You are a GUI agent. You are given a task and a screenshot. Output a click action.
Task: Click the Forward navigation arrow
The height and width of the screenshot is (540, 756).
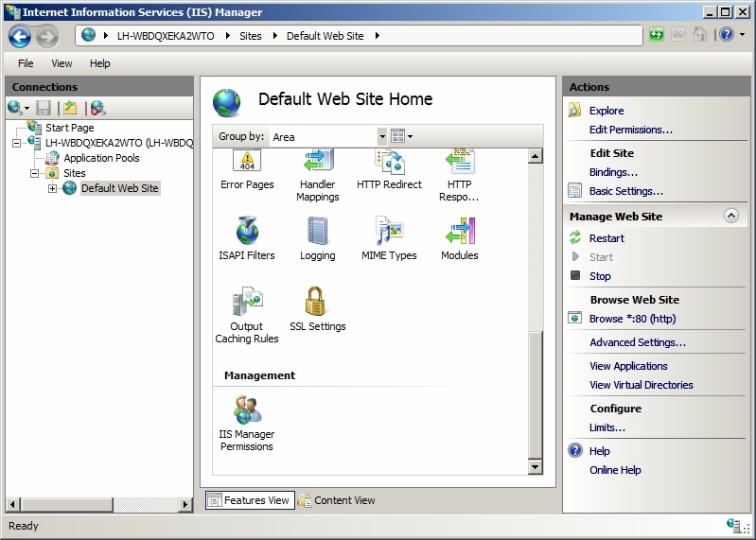point(47,36)
